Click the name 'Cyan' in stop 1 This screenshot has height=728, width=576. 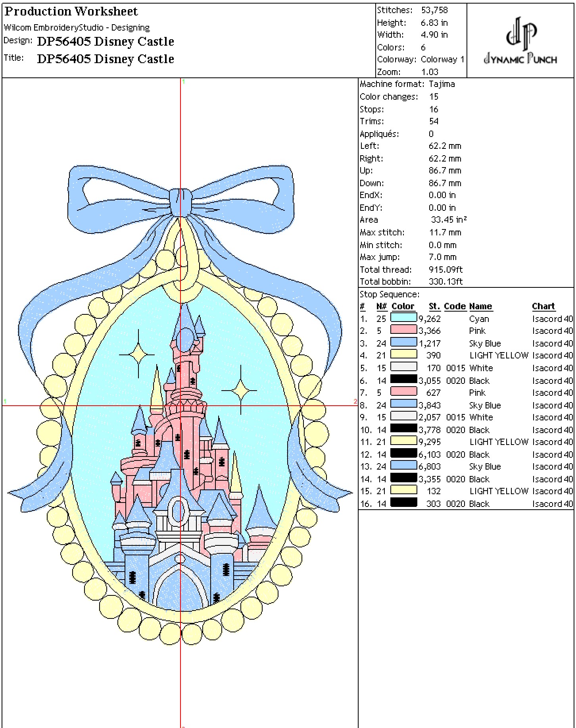(479, 319)
